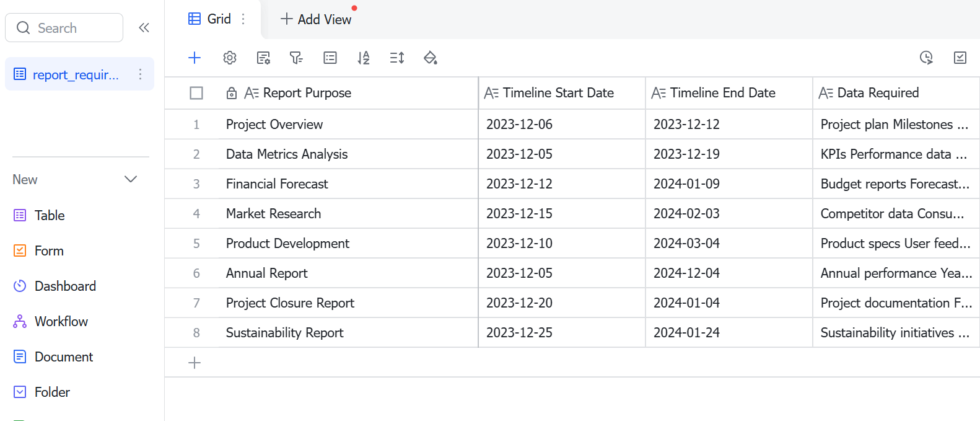Open the field configuration list icon
This screenshot has width=980, height=421.
tap(263, 58)
